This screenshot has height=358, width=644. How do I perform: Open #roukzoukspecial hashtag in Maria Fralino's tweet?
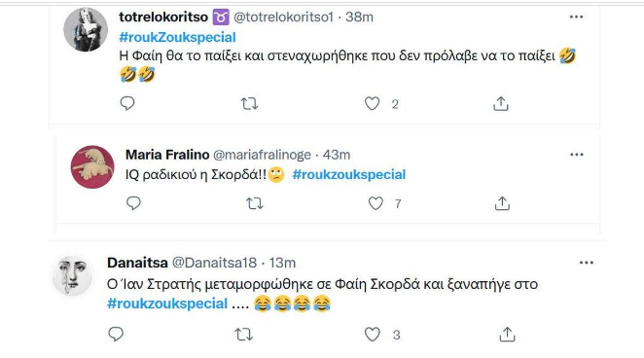tap(349, 174)
